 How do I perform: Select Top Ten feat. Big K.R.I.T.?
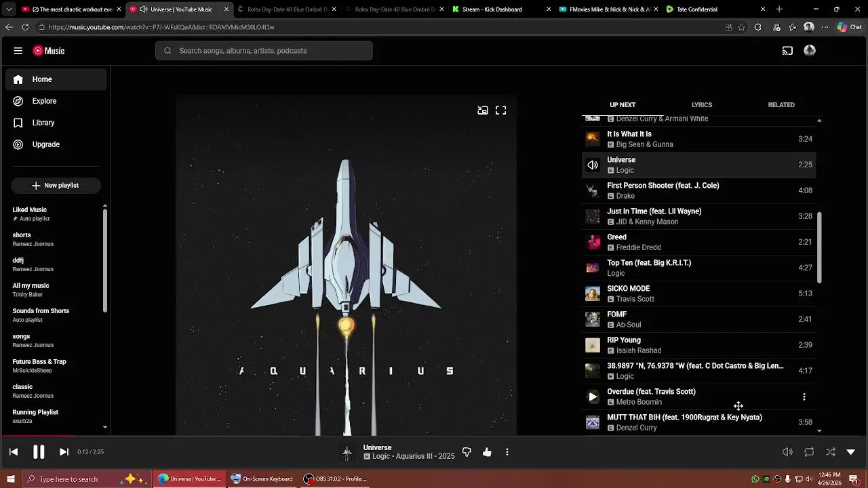[x=699, y=268]
